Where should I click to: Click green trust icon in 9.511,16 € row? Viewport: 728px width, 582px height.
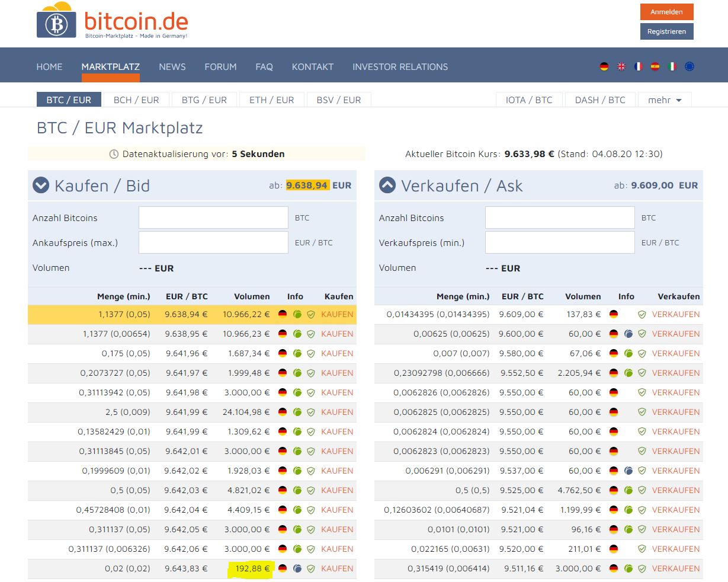628,568
